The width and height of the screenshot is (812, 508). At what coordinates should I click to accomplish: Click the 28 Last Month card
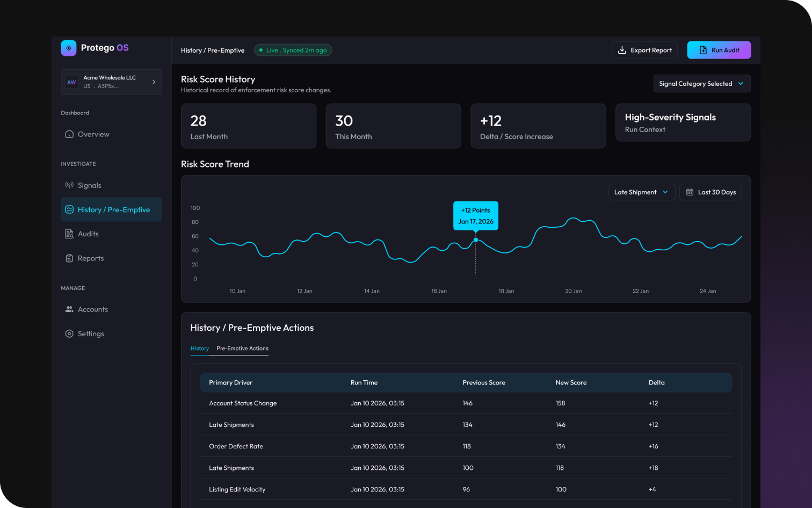(x=249, y=126)
